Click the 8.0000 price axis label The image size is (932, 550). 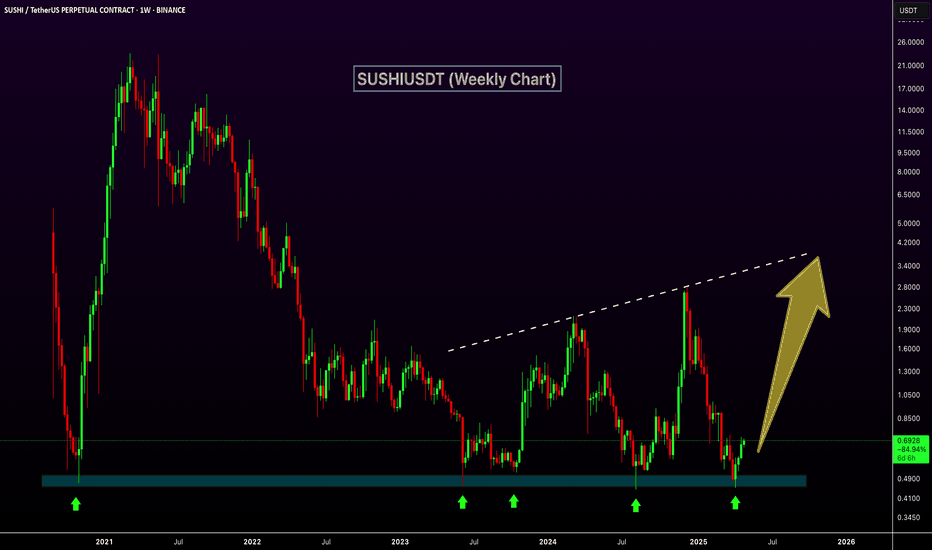click(x=909, y=172)
